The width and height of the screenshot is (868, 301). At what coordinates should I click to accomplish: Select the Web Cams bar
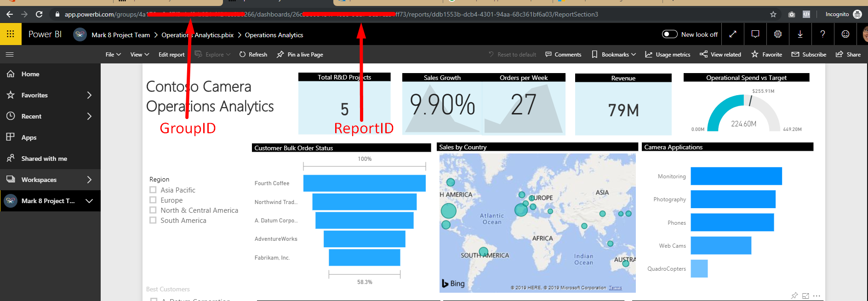pos(721,245)
